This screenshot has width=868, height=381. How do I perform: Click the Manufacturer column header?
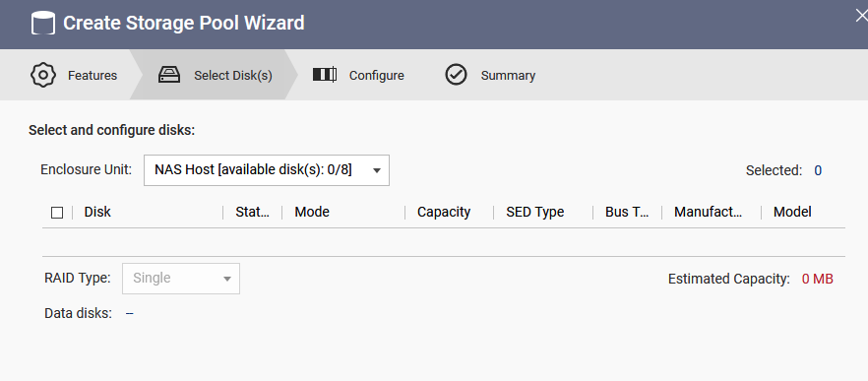(x=708, y=212)
